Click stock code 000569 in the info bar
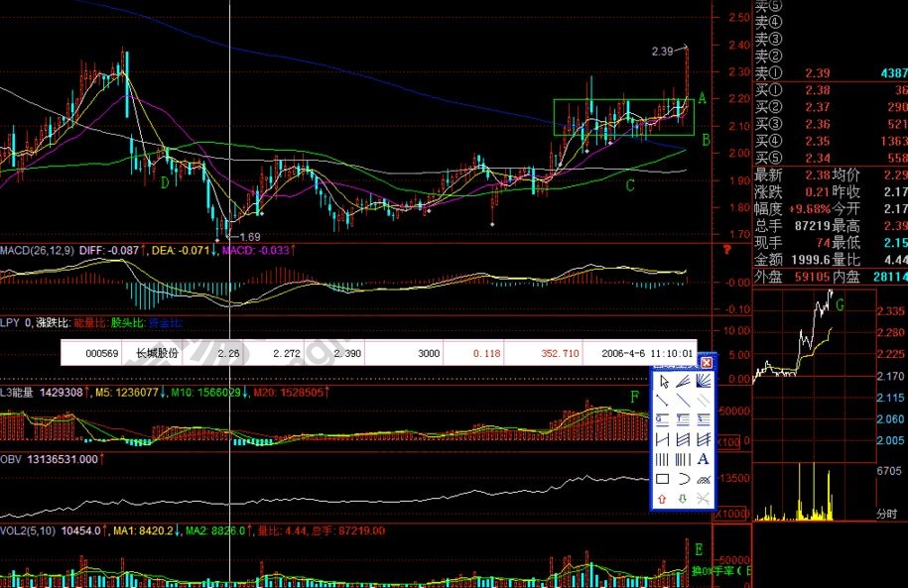Screen dimensions: 908x588 pos(102,352)
